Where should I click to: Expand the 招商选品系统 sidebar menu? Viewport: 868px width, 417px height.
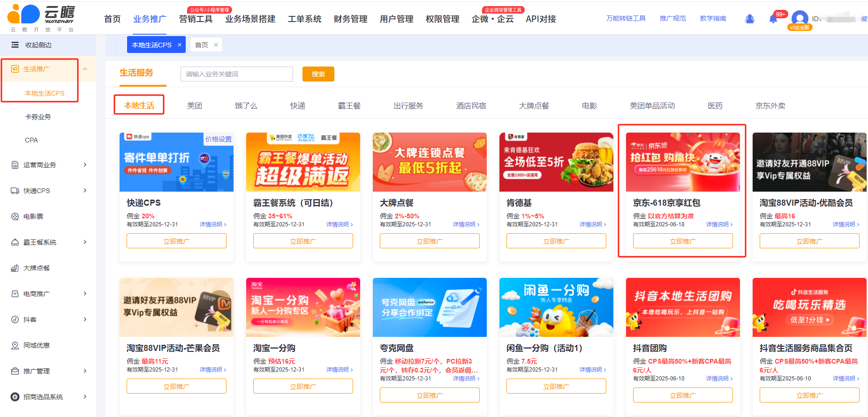click(85, 397)
